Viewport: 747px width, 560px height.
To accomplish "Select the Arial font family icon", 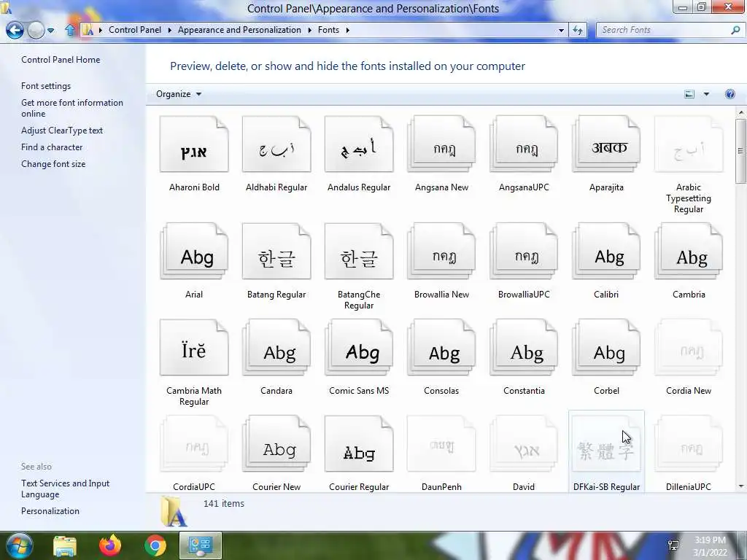I will coord(194,252).
